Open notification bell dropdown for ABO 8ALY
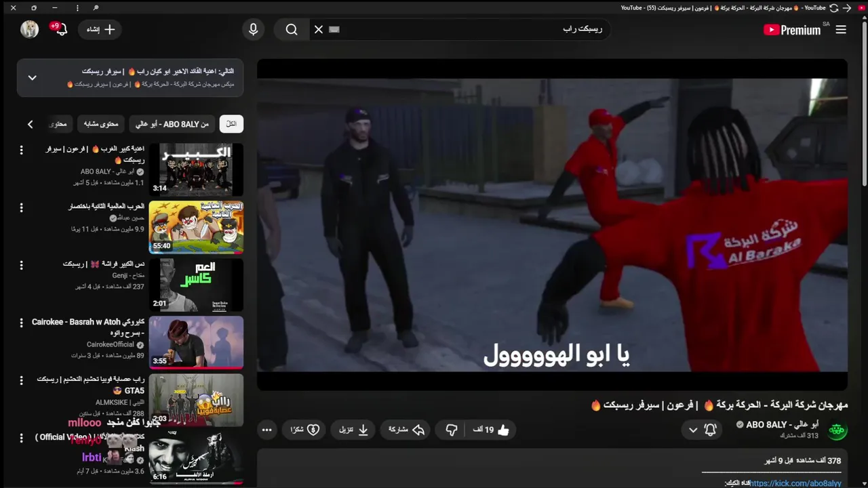Screen dimensions: 868x488 702,430
